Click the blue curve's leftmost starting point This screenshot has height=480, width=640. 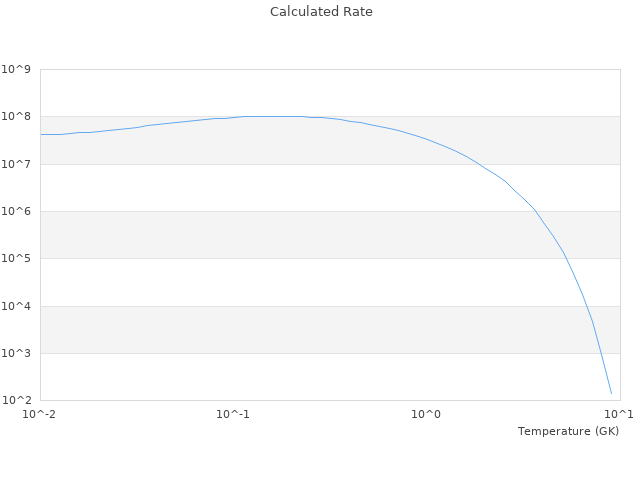tap(41, 134)
